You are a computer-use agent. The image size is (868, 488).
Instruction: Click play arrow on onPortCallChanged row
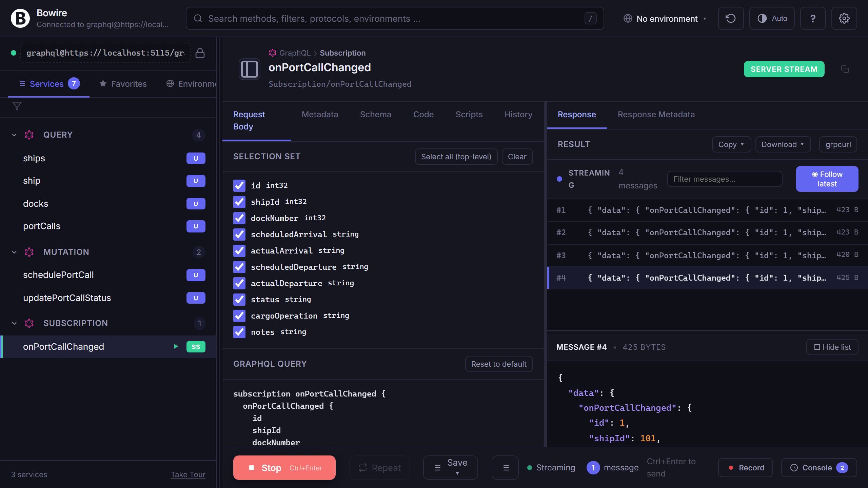point(176,346)
